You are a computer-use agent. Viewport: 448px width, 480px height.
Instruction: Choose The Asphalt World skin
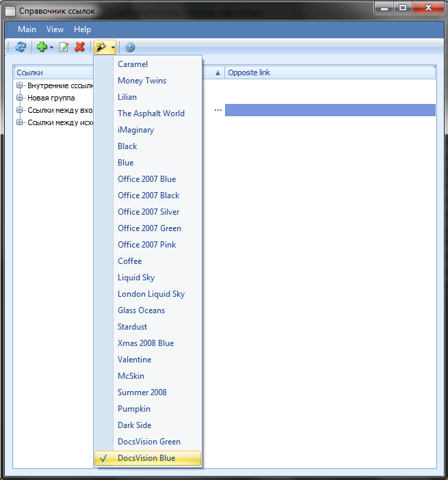148,114
